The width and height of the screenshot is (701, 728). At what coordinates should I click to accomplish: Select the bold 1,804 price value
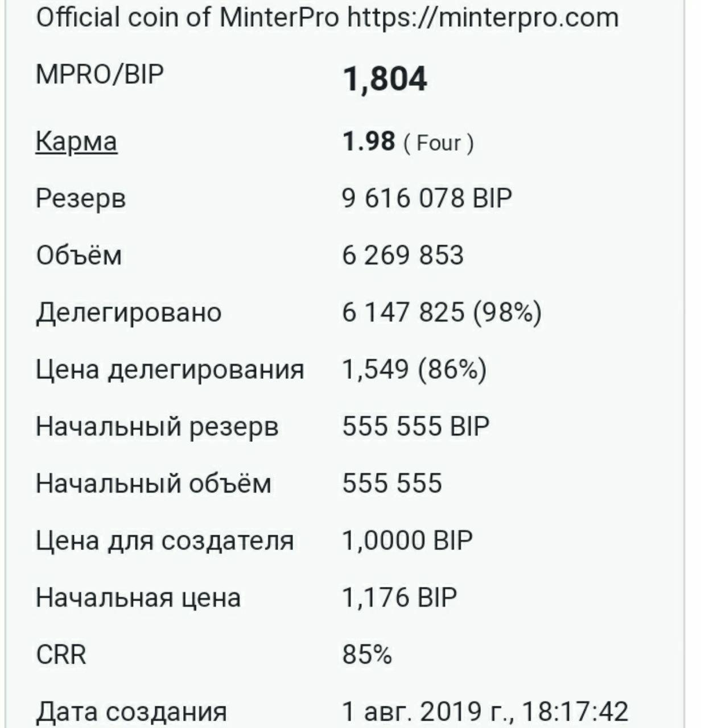(385, 79)
